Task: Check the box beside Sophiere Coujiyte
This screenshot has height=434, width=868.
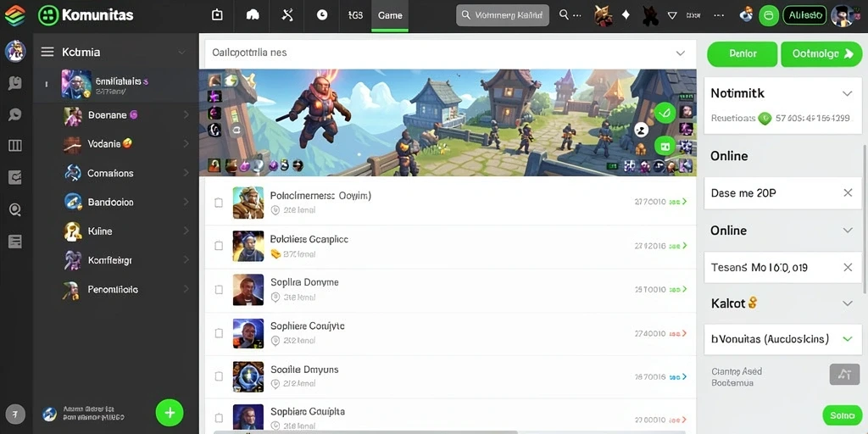Action: click(x=219, y=333)
